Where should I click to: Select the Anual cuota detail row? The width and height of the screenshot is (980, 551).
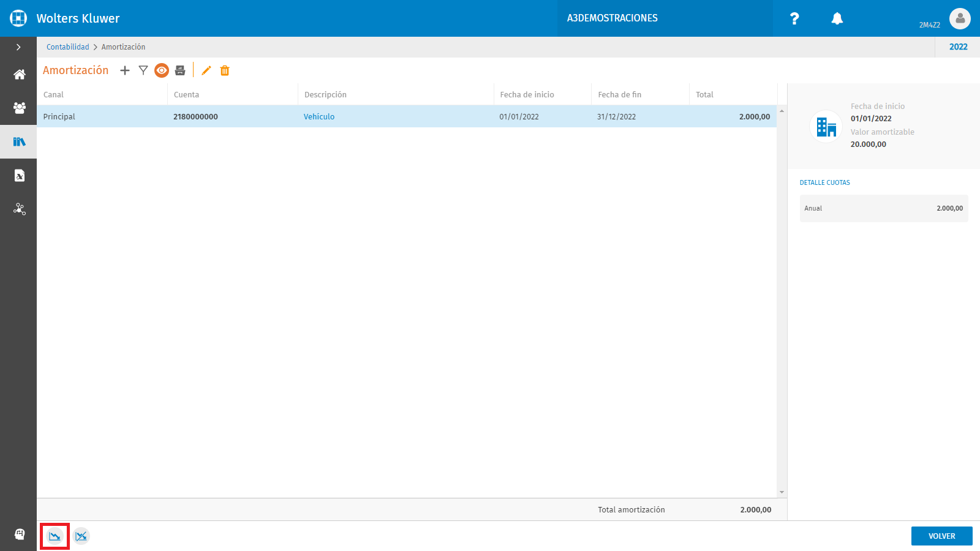[884, 208]
